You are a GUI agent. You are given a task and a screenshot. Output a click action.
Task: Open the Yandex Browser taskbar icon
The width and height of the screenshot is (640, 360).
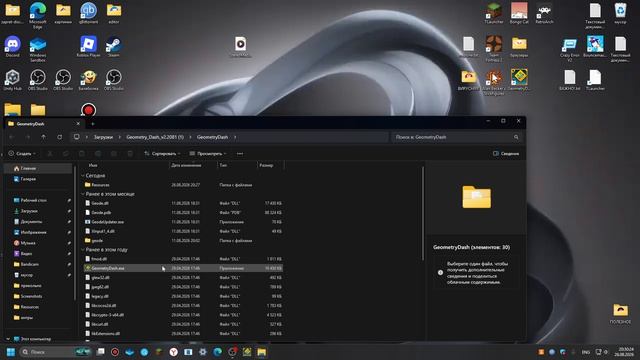173,352
